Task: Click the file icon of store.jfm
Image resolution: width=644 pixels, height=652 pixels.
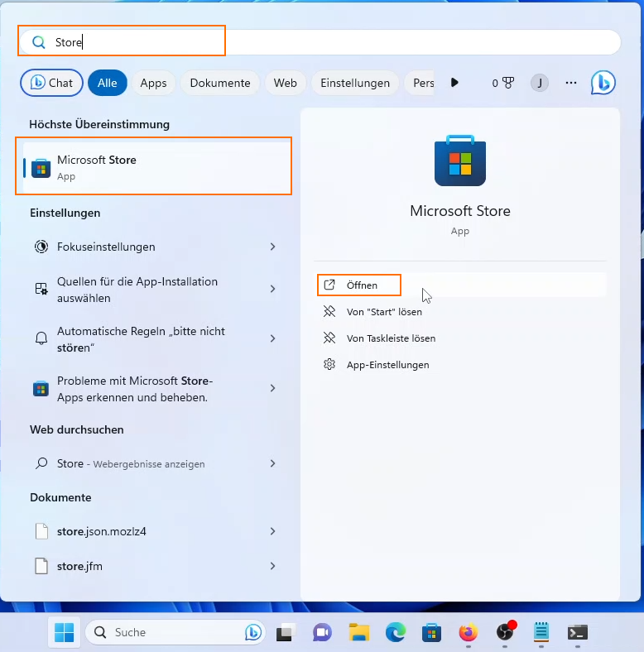Action: click(41, 566)
